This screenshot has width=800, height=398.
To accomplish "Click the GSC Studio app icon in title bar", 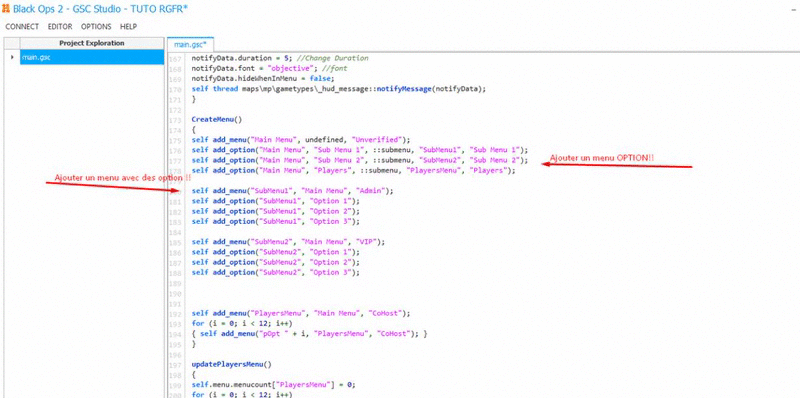I will [6, 9].
